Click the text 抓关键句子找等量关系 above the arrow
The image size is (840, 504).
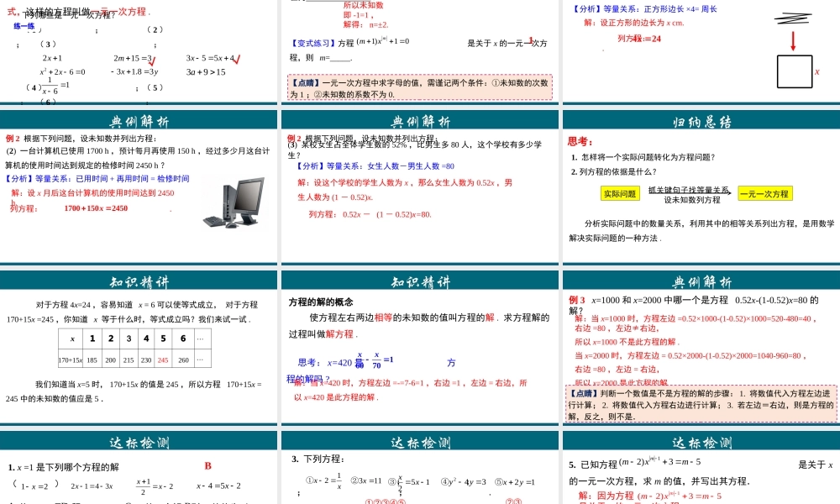point(689,190)
